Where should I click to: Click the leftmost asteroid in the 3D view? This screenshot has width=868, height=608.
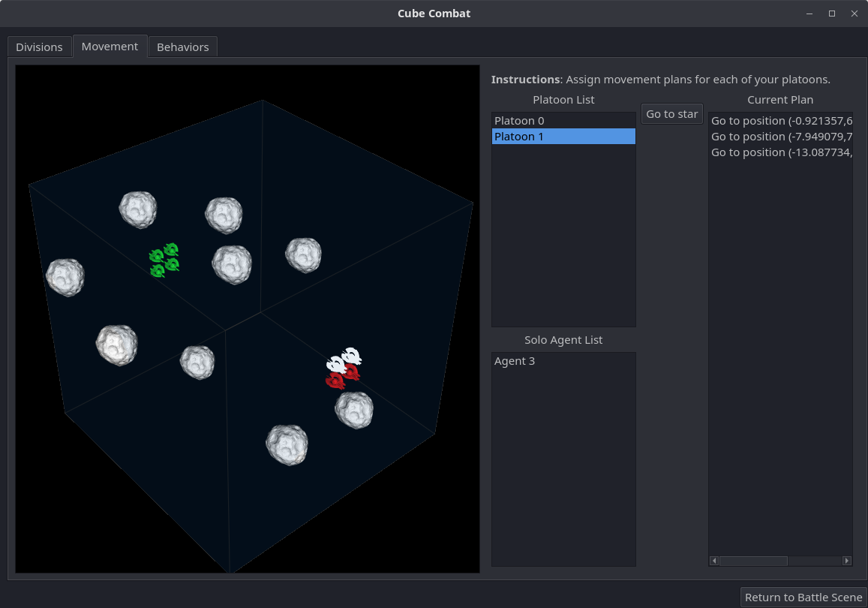[65, 277]
